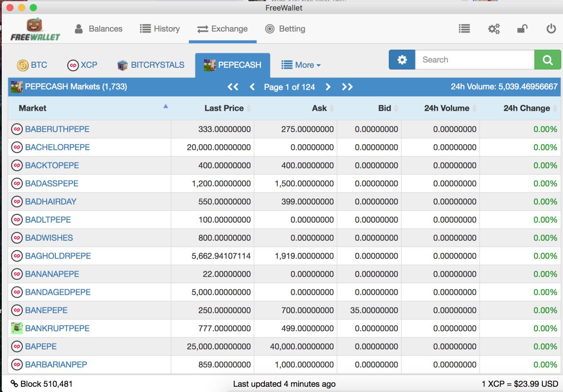Viewport: 563px width, 392px height.
Task: Open the BADLTPEPE market link
Action: click(48, 220)
